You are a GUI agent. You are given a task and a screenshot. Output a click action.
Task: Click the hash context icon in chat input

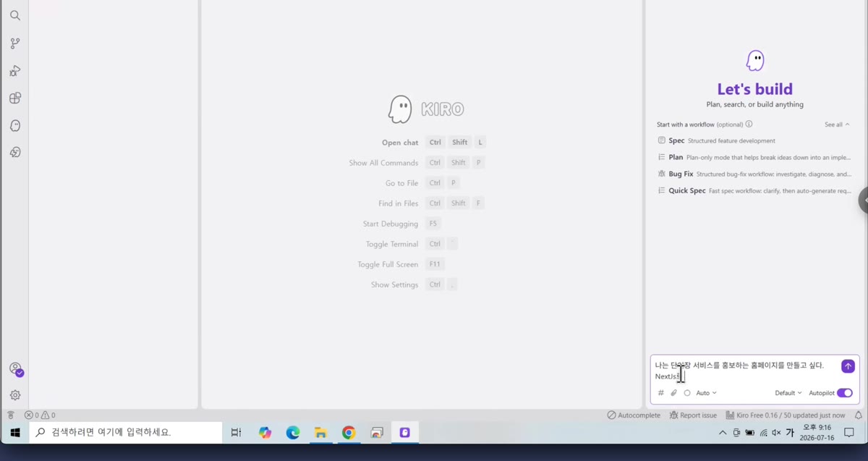pyautogui.click(x=660, y=393)
